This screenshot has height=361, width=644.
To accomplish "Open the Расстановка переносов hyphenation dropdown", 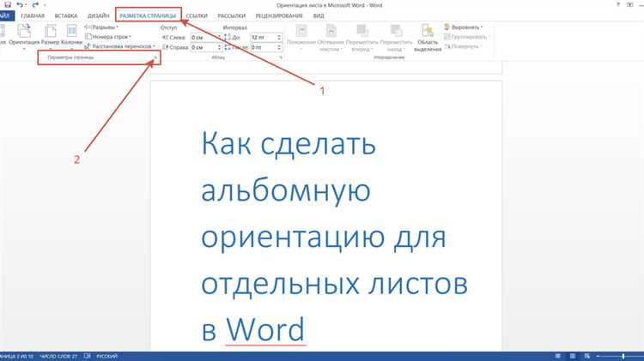I will tap(120, 46).
